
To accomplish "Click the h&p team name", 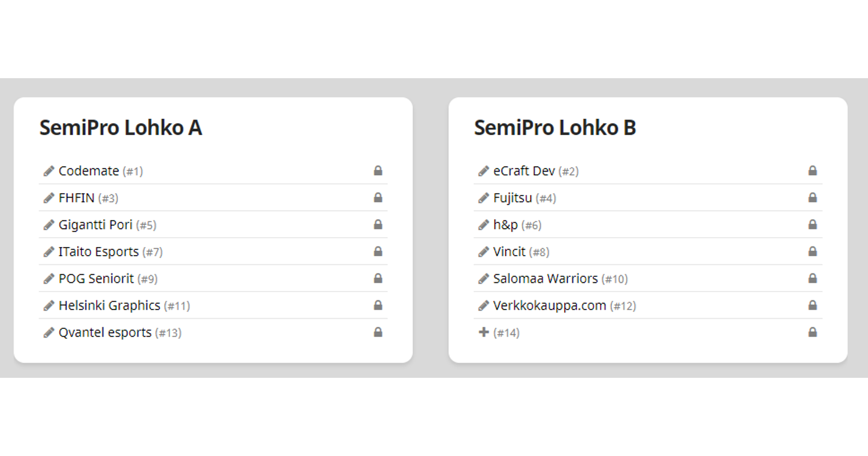I will [x=505, y=225].
